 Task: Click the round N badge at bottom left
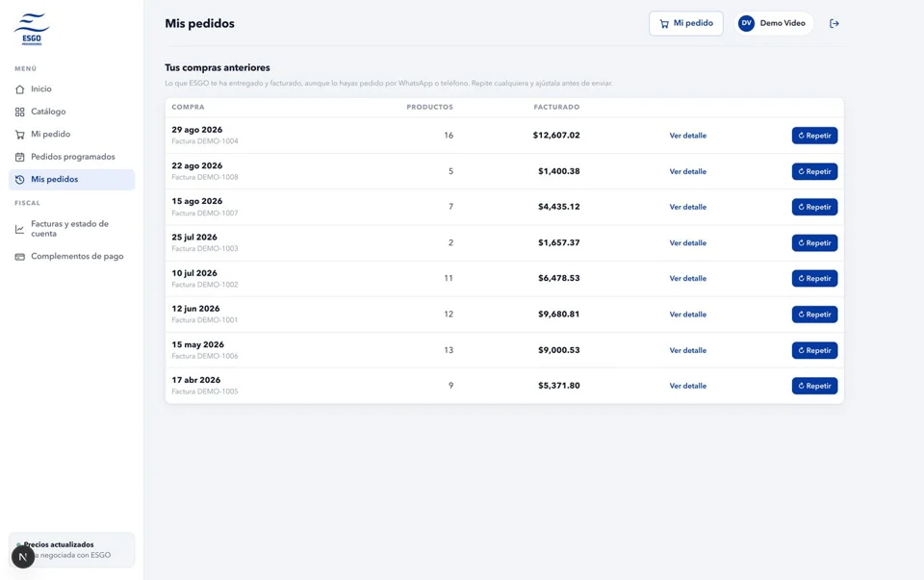click(23, 557)
